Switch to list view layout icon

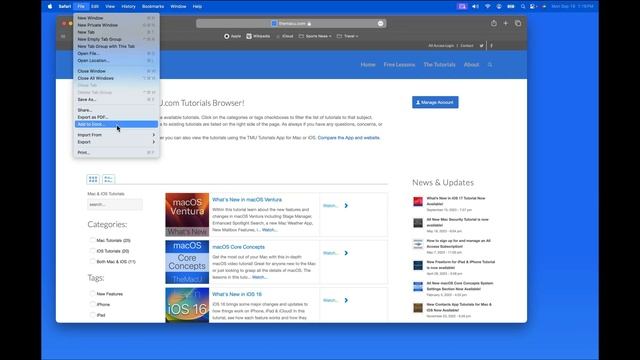(x=108, y=179)
